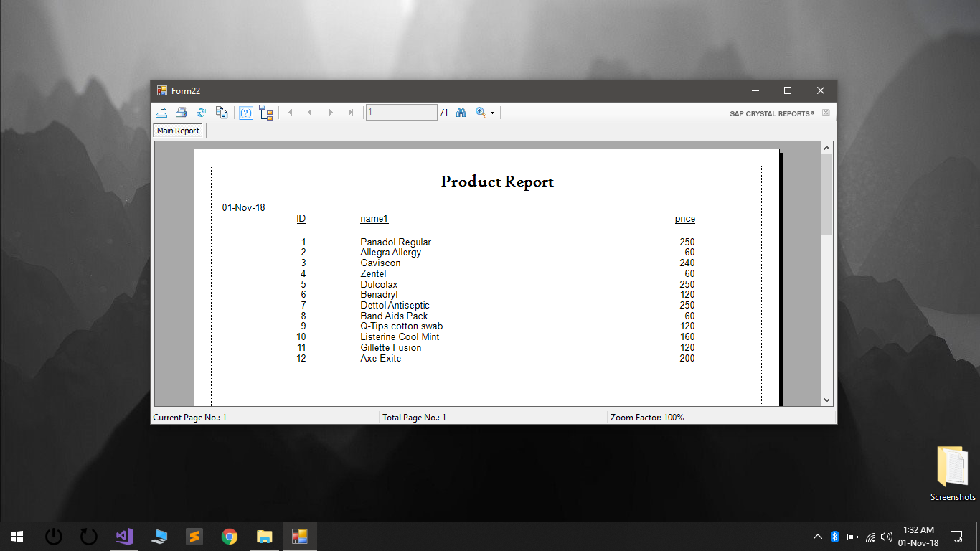This screenshot has width=980, height=551.
Task: Open File Explorer from taskbar
Action: point(265,537)
